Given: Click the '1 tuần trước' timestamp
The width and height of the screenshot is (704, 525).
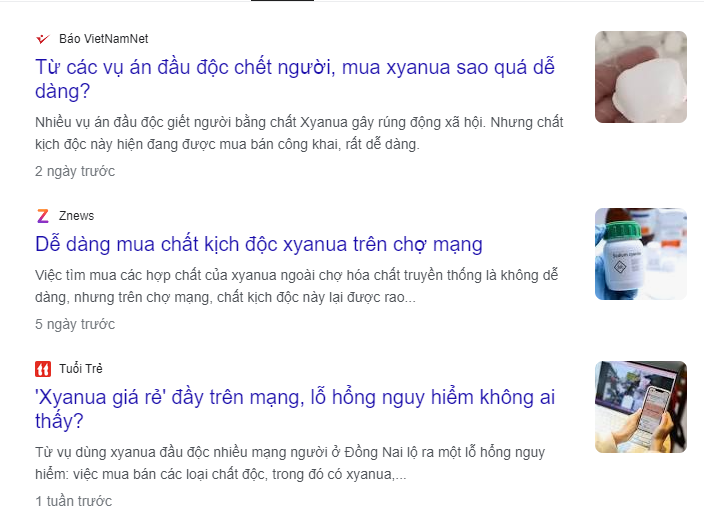Looking at the screenshot, I should [x=74, y=501].
